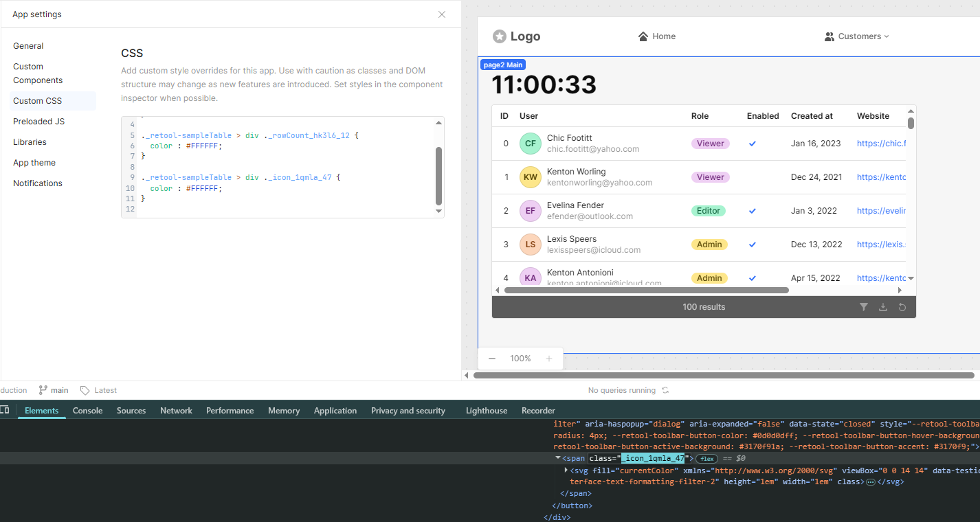Image resolution: width=980 pixels, height=522 pixels.
Task: Open Chic Footitt's website link
Action: pos(881,144)
